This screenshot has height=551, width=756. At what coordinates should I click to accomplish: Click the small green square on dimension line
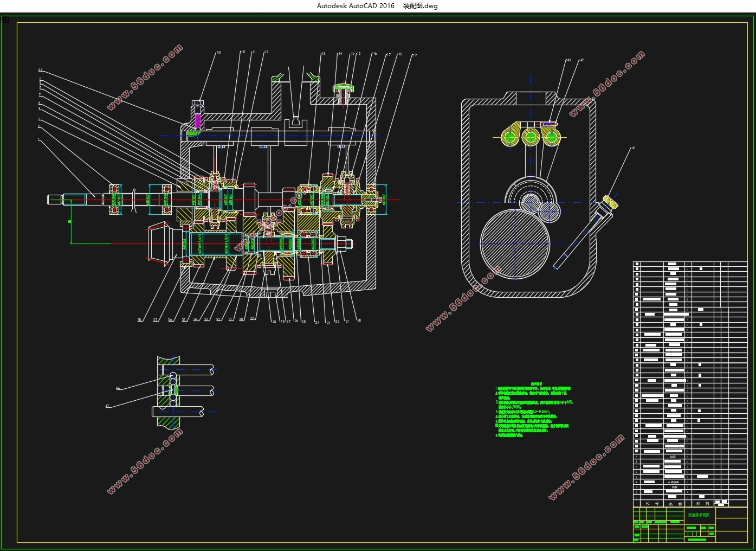click(x=69, y=222)
